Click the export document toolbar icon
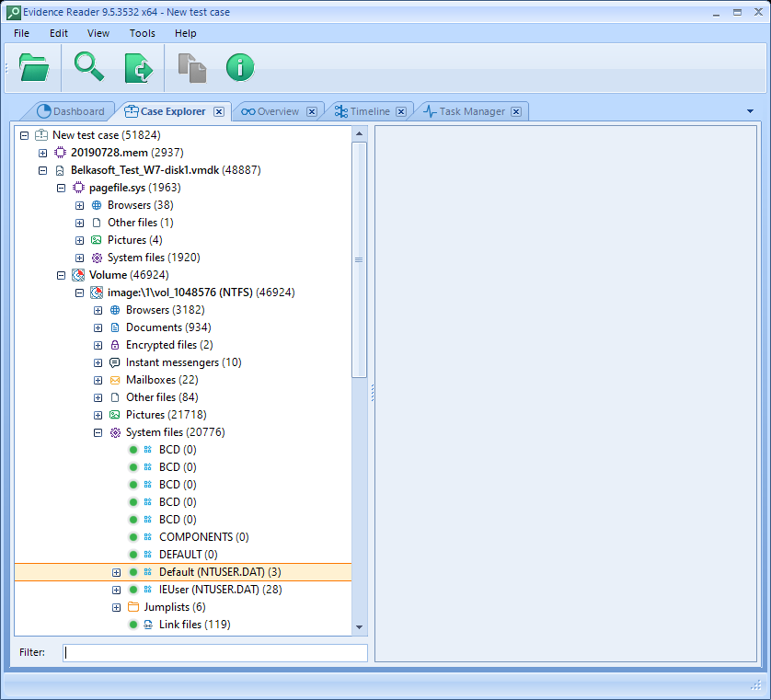 point(138,68)
